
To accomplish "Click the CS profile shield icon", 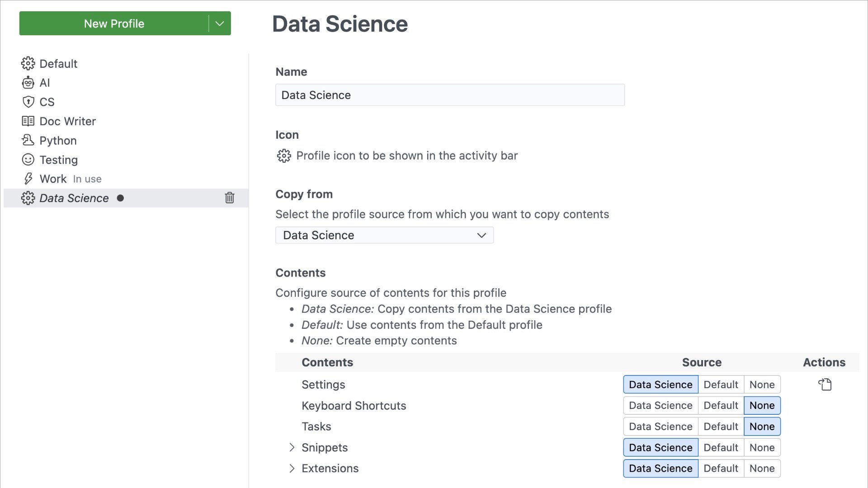I will point(28,102).
